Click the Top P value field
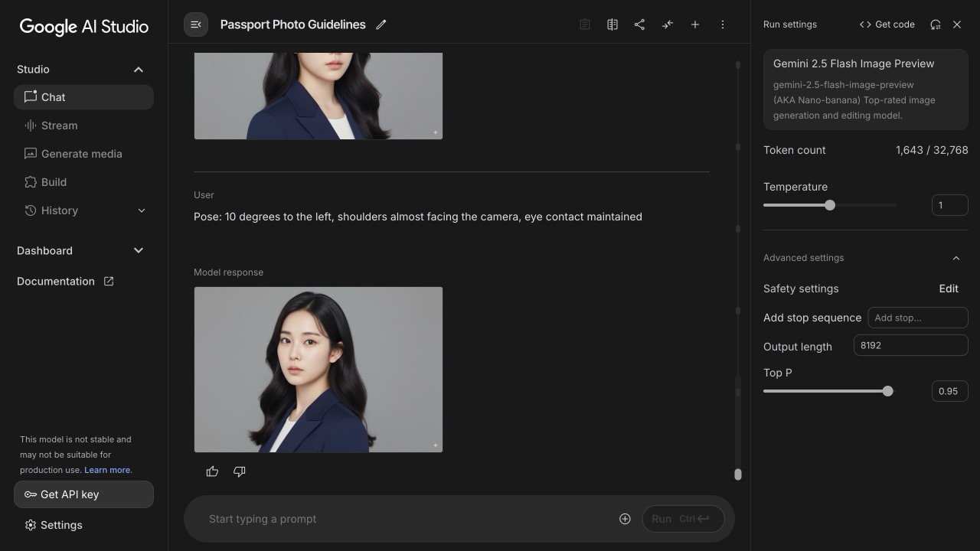Viewport: 980px width, 551px height. (x=950, y=391)
